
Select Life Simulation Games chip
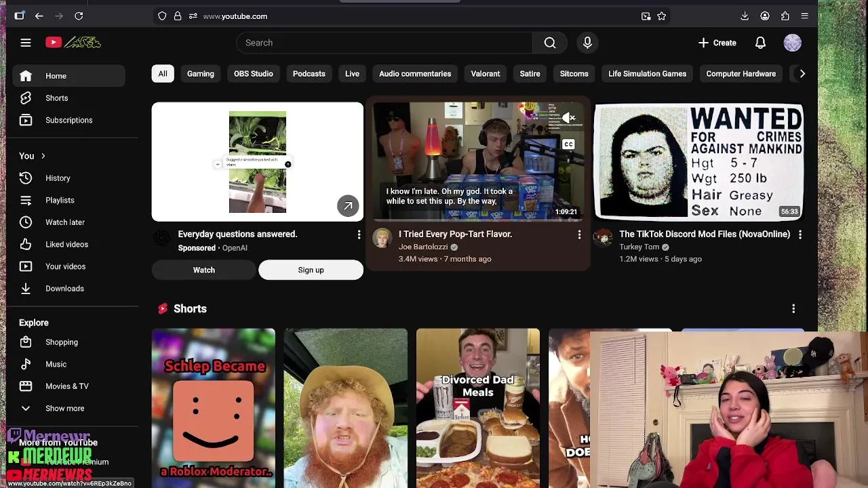648,74
